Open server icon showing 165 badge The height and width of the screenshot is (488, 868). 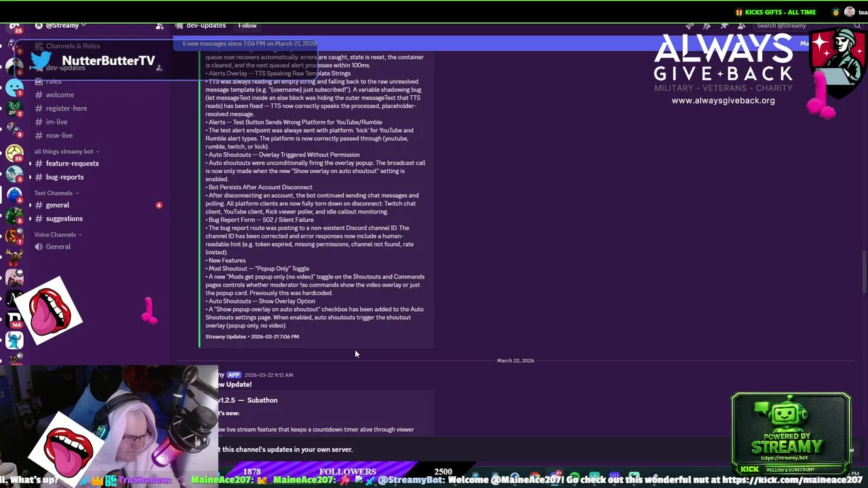(x=14, y=319)
